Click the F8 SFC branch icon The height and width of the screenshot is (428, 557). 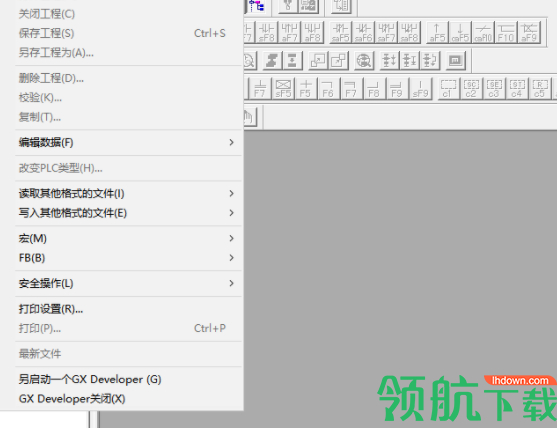click(x=374, y=88)
